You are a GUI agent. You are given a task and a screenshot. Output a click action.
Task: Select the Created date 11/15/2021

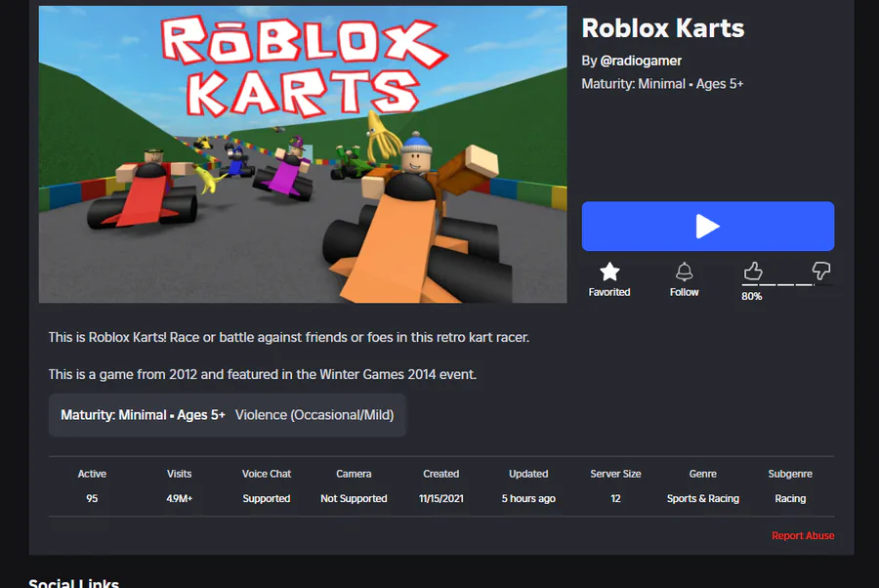441,498
